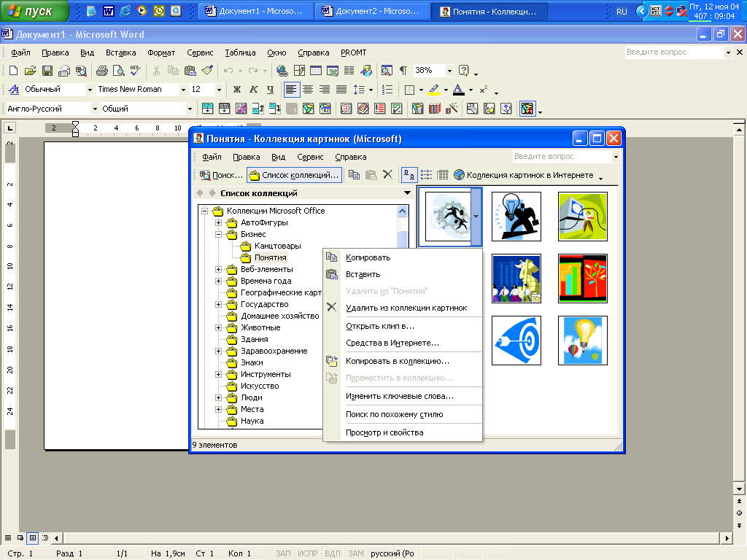Image resolution: width=747 pixels, height=560 pixels.
Task: Click the Open folder icon in Word toolbar
Action: 31,71
